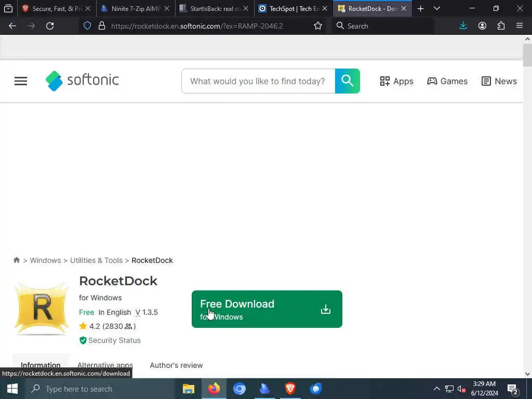Open a new tab with the plus button
This screenshot has height=399, width=532.
pos(421,8)
